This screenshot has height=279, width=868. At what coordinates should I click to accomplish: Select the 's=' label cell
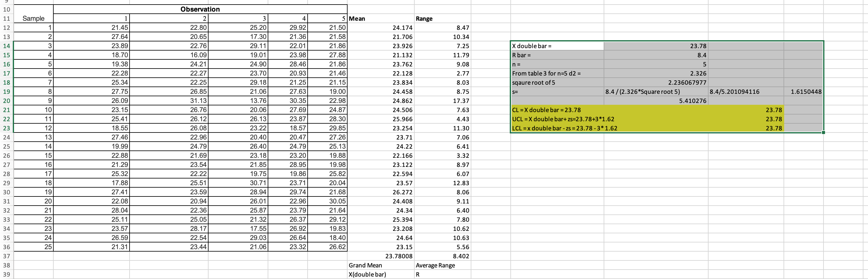[x=557, y=92]
